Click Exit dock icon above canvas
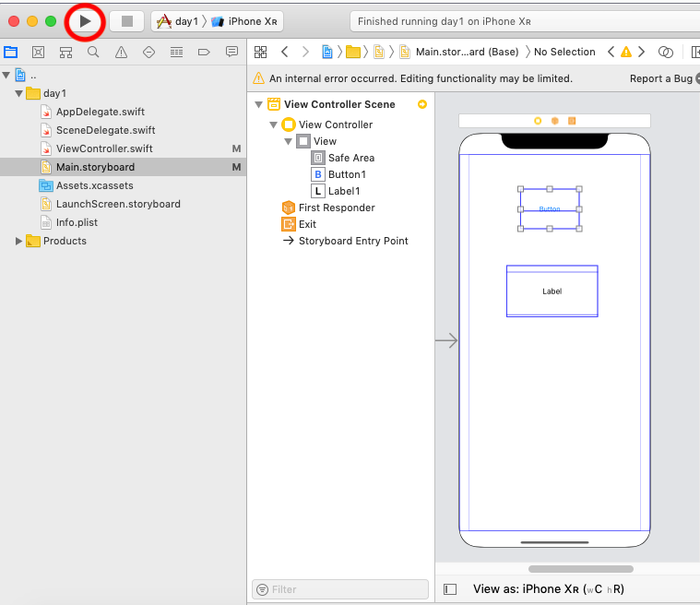Screen dimensions: 700x605 coord(572,121)
